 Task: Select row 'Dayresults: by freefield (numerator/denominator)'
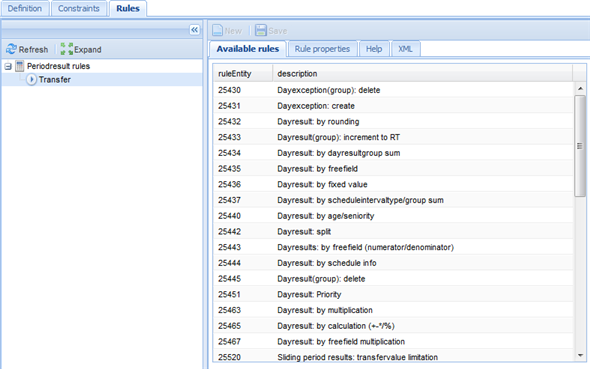[x=393, y=248]
